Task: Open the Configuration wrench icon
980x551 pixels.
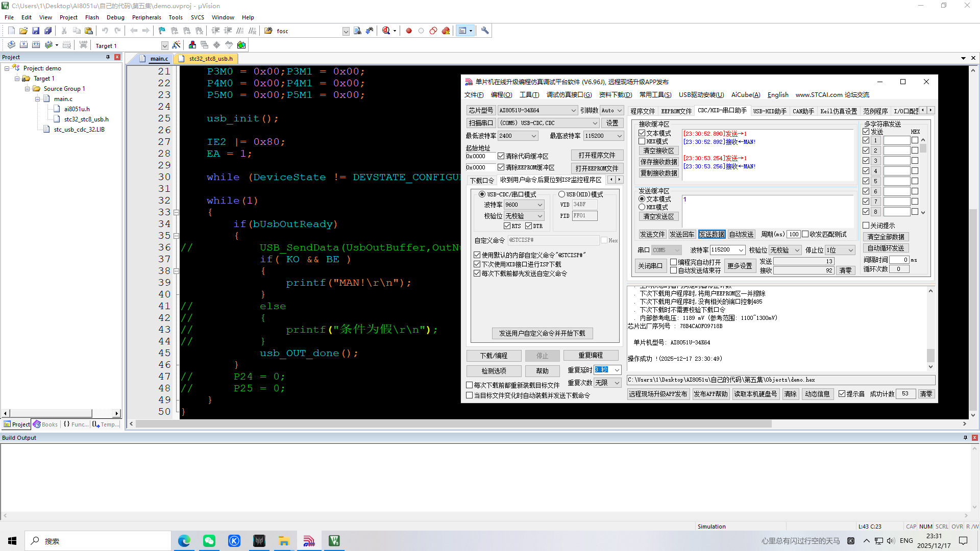Action: coord(485,31)
